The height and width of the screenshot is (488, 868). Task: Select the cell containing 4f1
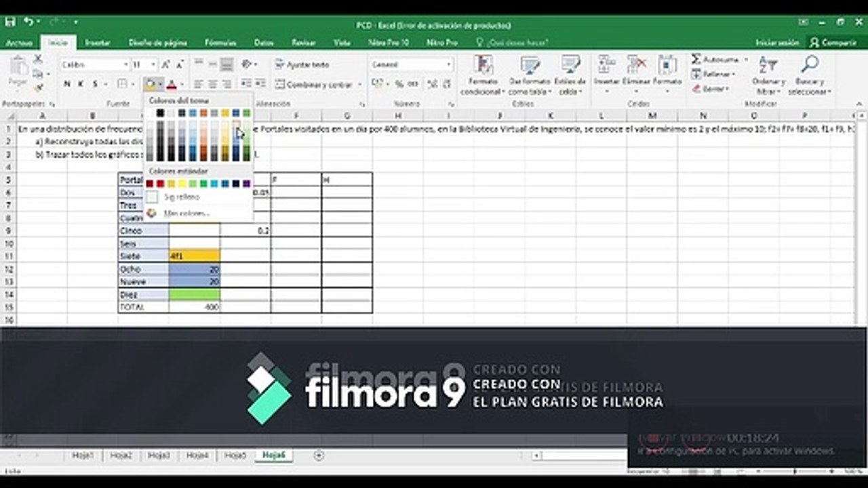194,256
